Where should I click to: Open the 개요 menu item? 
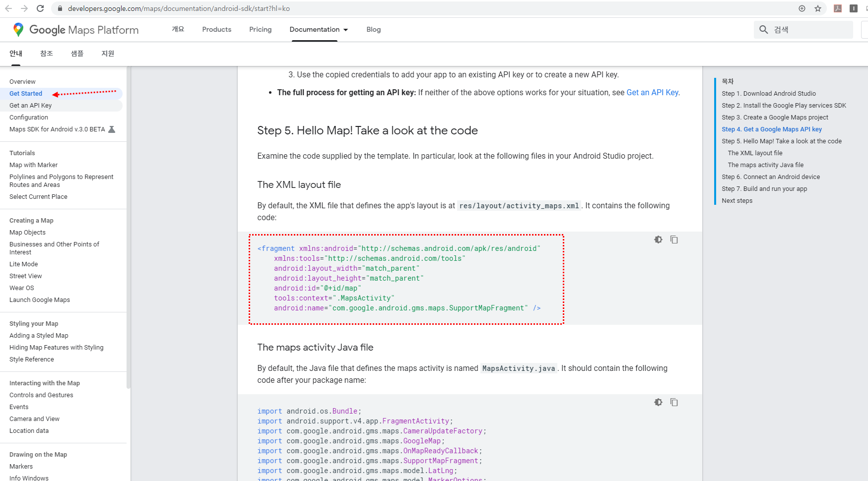pyautogui.click(x=178, y=29)
